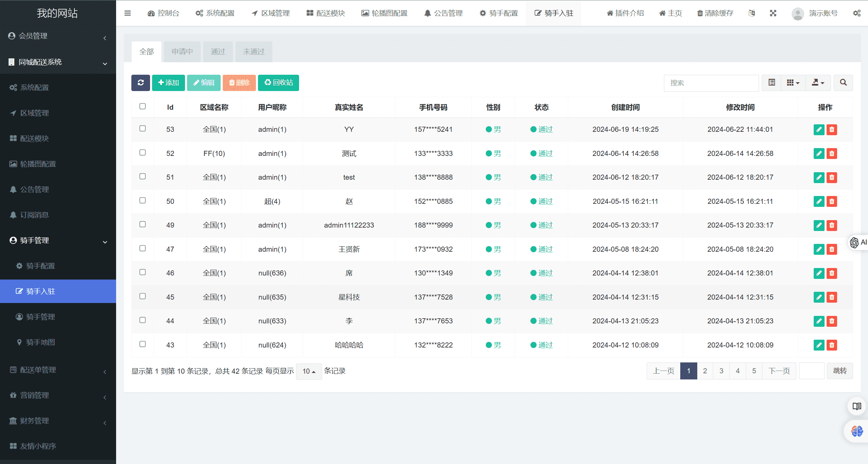Sort by the 创建时间 column header
The width and height of the screenshot is (868, 464).
(625, 107)
